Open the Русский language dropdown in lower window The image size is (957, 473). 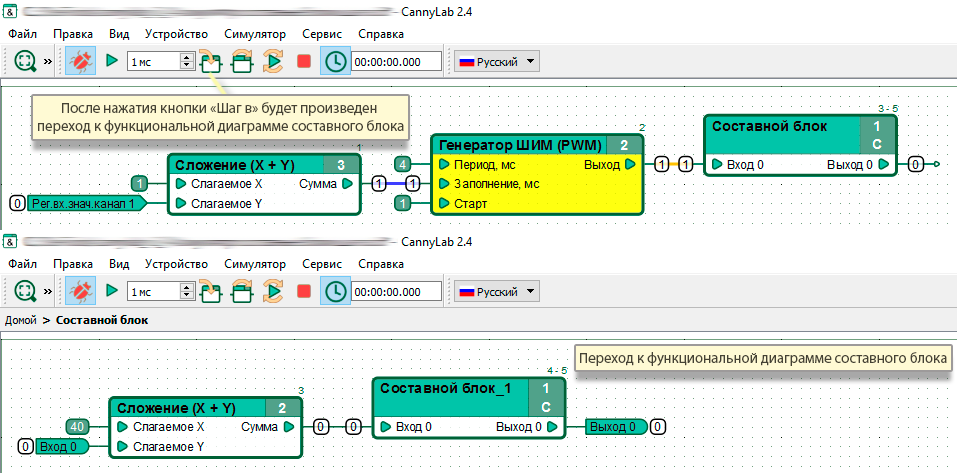click(496, 292)
